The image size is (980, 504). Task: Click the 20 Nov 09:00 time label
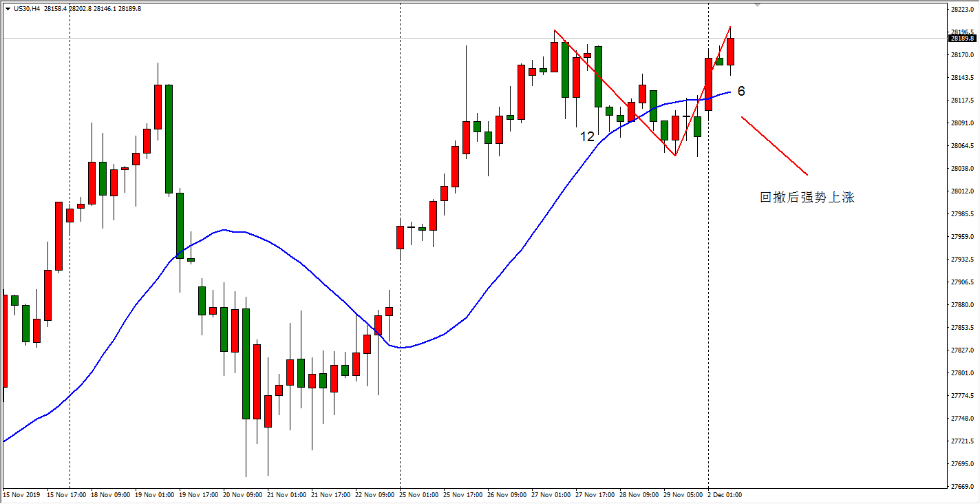point(244,494)
